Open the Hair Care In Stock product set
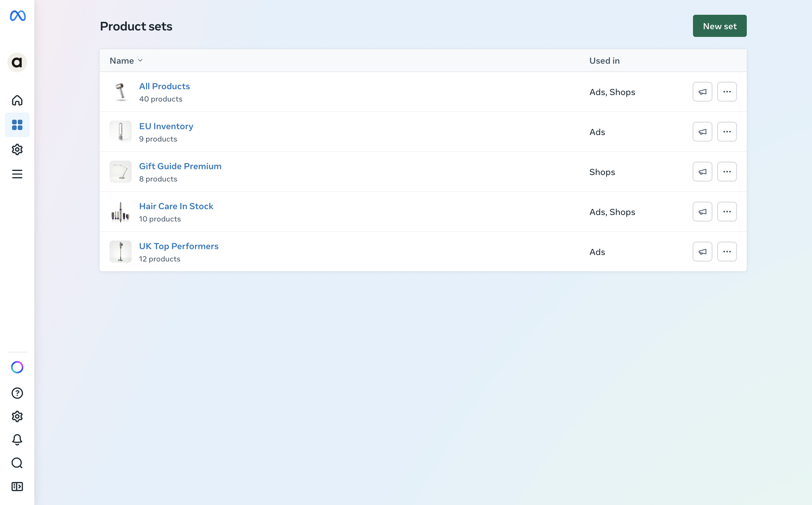Viewport: 812px width, 505px height. pyautogui.click(x=176, y=206)
